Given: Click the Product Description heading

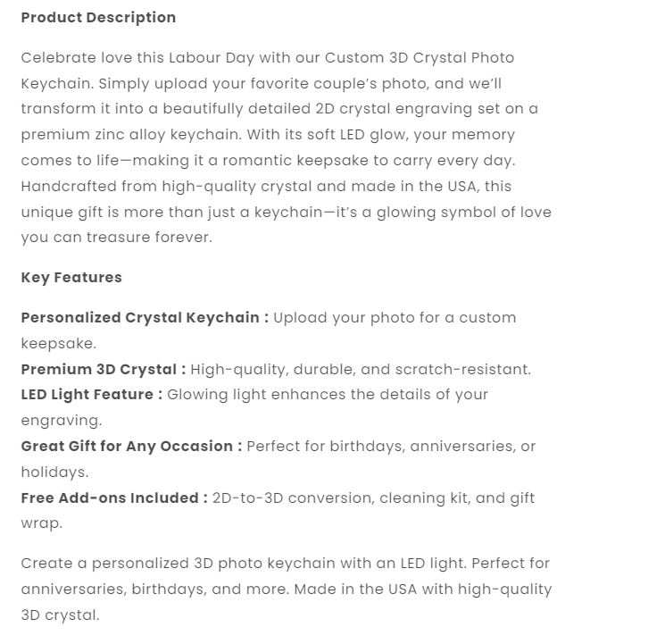Looking at the screenshot, I should click(98, 18).
